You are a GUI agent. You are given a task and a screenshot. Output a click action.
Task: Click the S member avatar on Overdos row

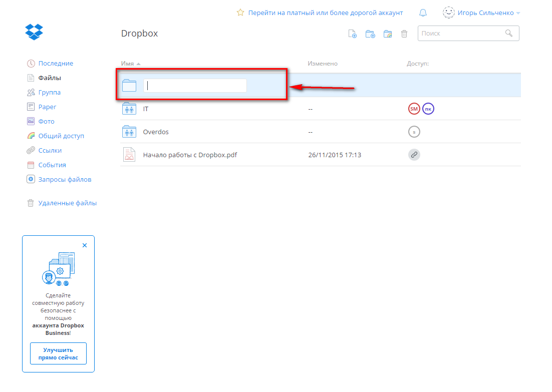414,132
